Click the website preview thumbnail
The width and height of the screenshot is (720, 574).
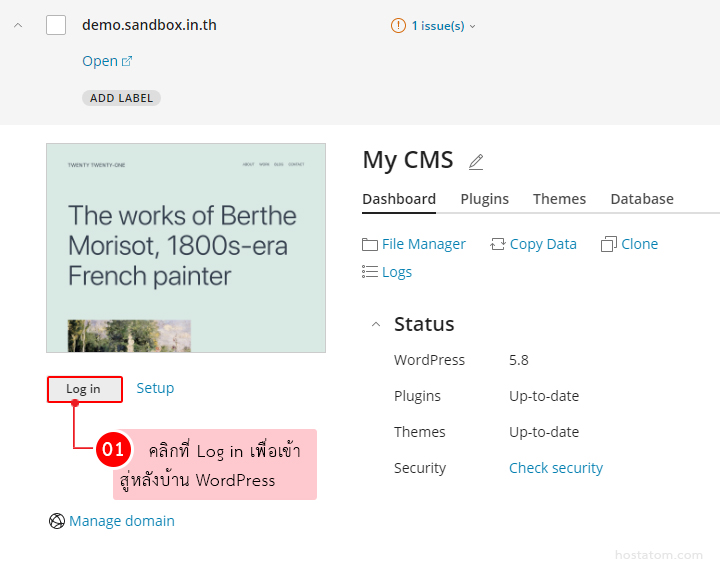point(186,247)
